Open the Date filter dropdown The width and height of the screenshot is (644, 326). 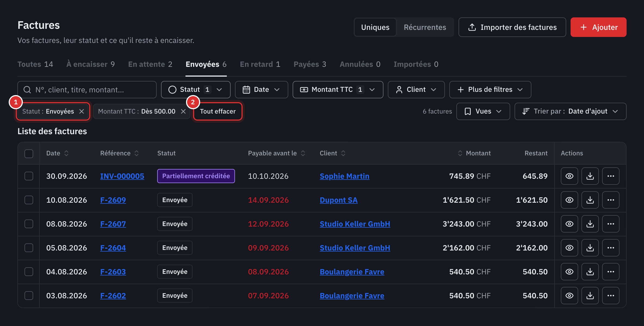pyautogui.click(x=261, y=90)
